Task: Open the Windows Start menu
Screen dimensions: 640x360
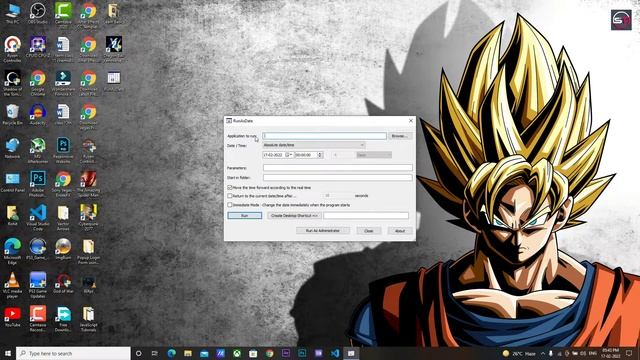Action: [7, 353]
